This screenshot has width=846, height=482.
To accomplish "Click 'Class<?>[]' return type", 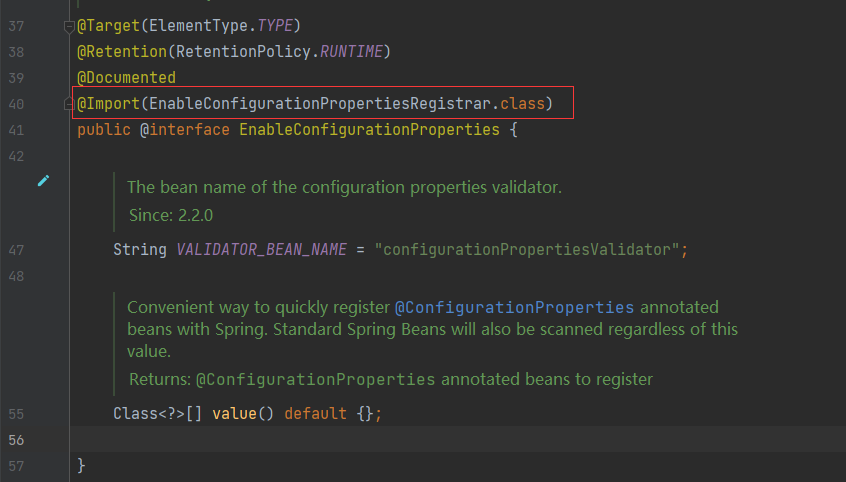I will [x=158, y=414].
